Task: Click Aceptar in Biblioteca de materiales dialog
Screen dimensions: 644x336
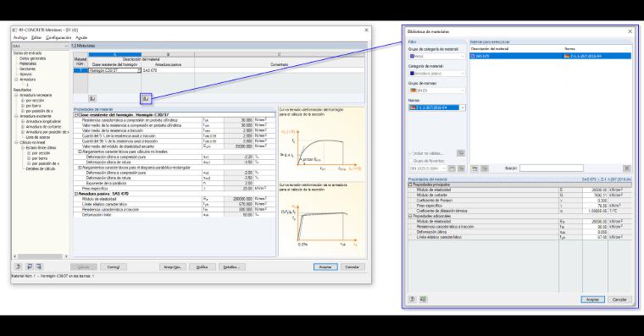Action: tap(592, 300)
